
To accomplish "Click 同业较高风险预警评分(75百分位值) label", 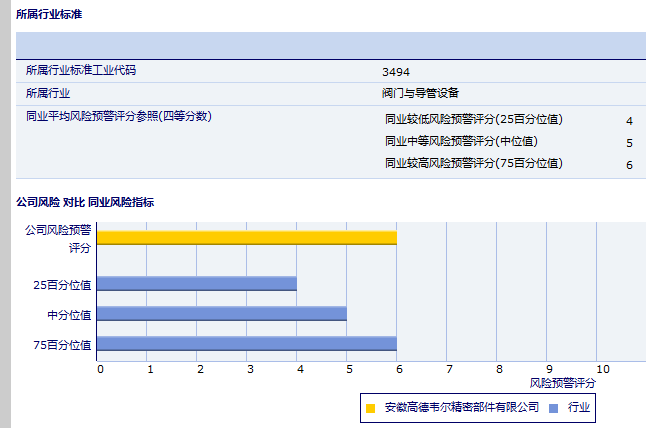I will click(x=473, y=163).
